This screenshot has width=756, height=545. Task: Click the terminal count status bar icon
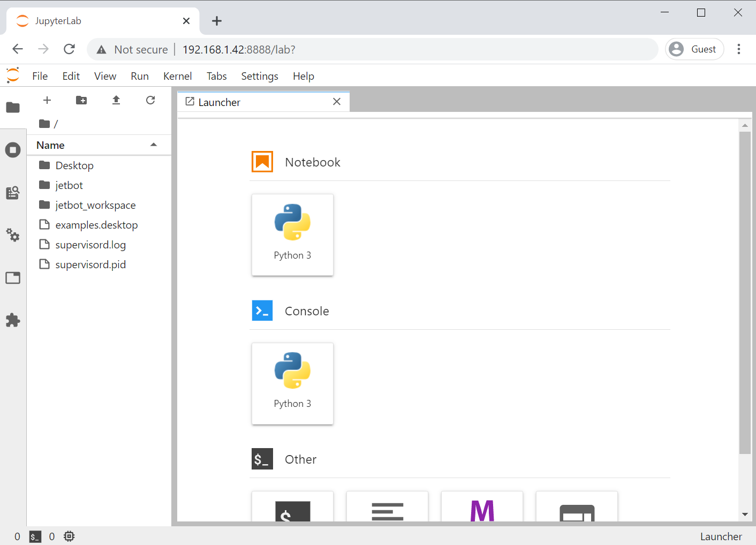point(35,536)
